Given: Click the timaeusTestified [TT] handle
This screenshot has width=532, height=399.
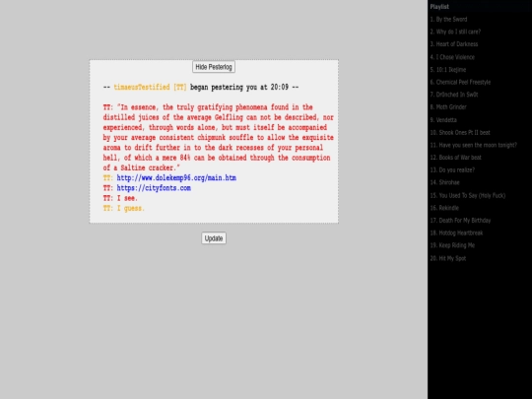Looking at the screenshot, I should click(x=151, y=88).
